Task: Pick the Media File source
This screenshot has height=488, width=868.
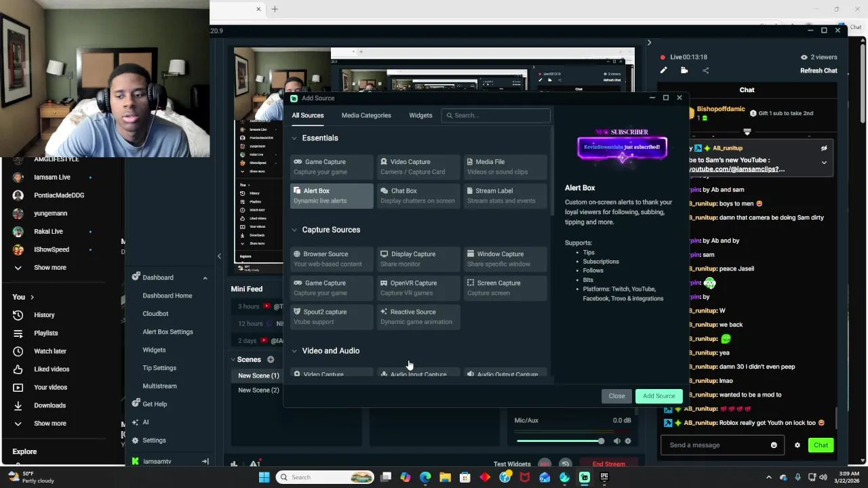Action: pyautogui.click(x=505, y=167)
